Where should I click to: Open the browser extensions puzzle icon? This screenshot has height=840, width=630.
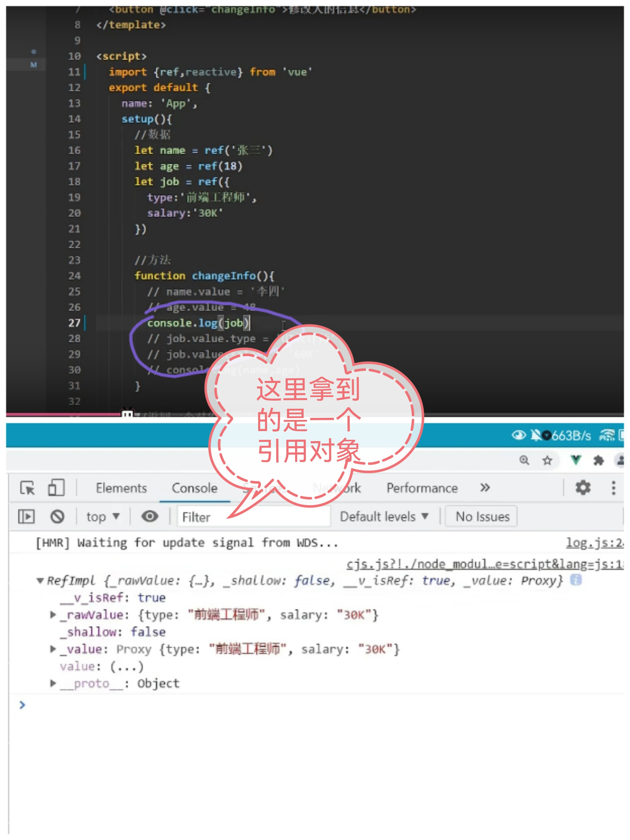[598, 461]
